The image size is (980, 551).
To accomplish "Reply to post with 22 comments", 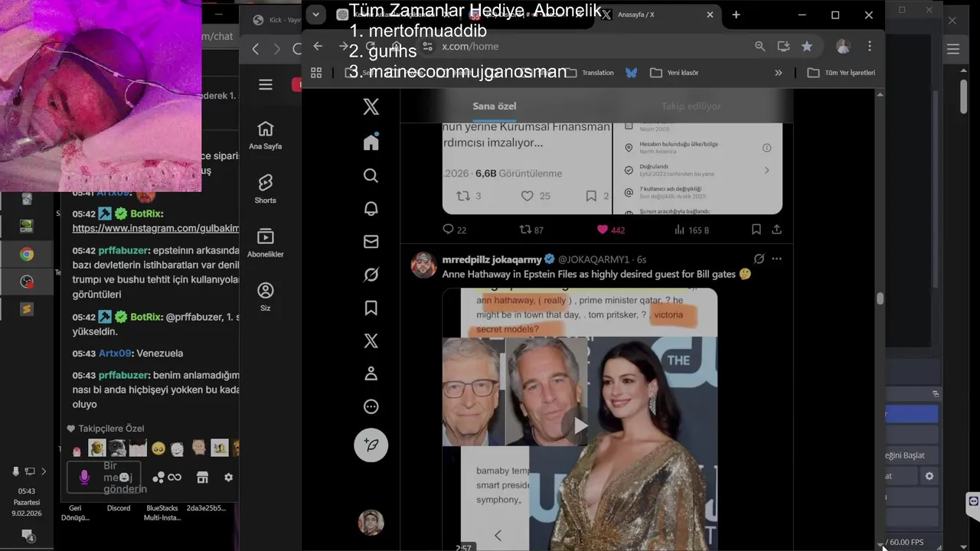I will [454, 230].
